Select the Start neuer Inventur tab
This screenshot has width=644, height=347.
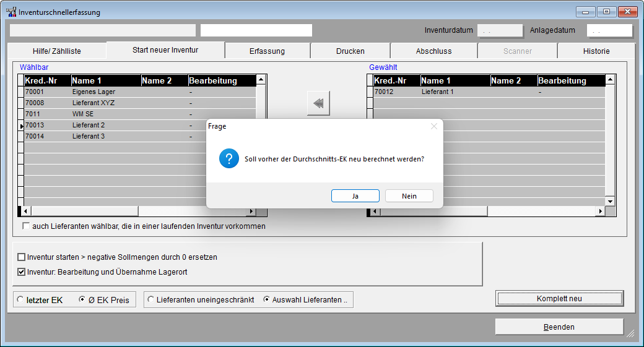[x=165, y=50]
